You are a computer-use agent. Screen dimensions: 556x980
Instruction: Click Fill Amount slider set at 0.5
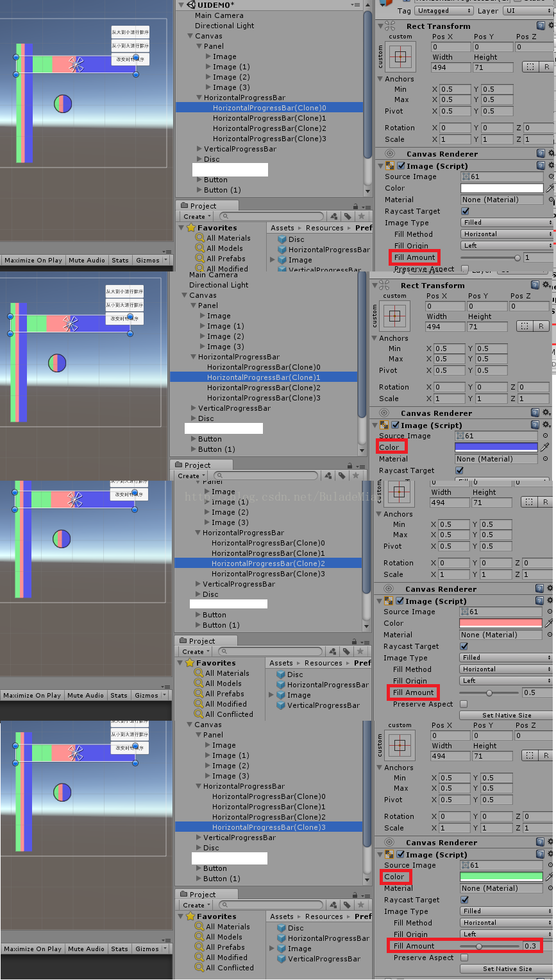tap(489, 692)
